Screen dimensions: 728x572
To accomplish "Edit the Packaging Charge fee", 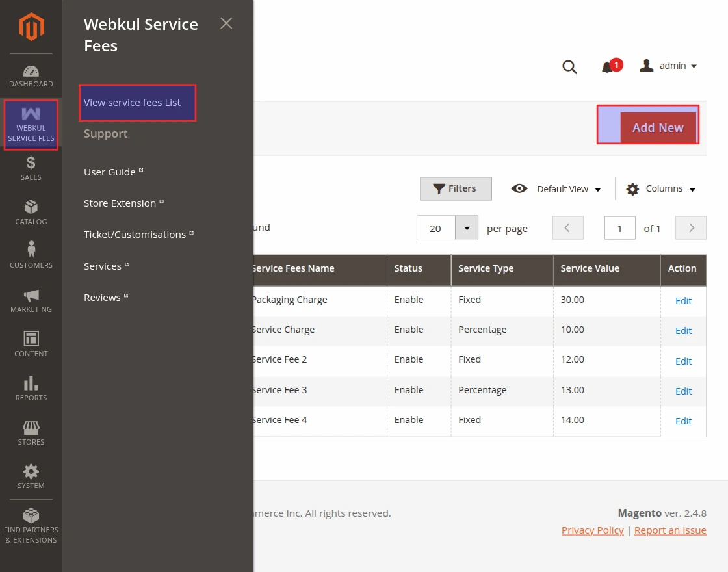I will click(683, 301).
